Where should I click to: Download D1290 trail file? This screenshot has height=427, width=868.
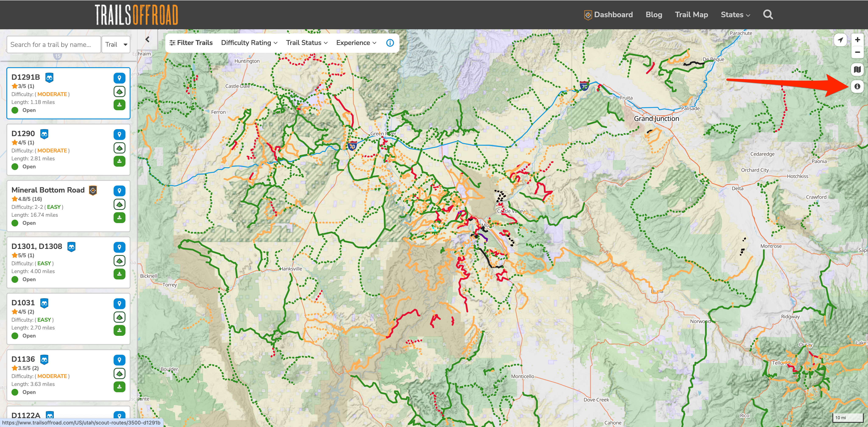point(119,161)
